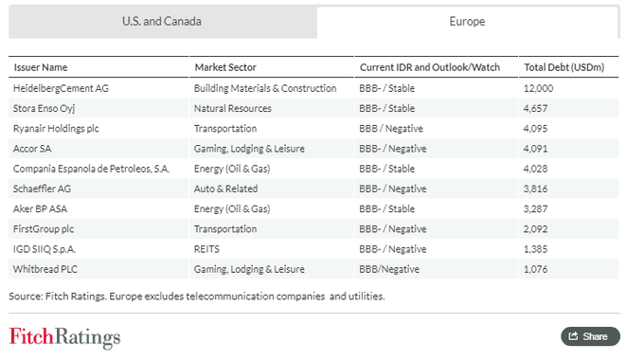Switch to the U.S. and Canada tab
The width and height of the screenshot is (644, 360).
pos(162,22)
